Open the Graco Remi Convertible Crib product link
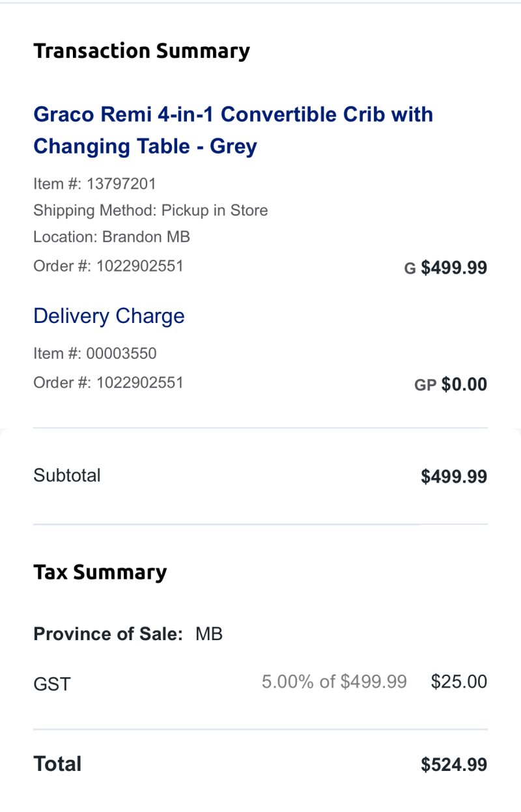This screenshot has height=812, width=521. click(x=232, y=130)
